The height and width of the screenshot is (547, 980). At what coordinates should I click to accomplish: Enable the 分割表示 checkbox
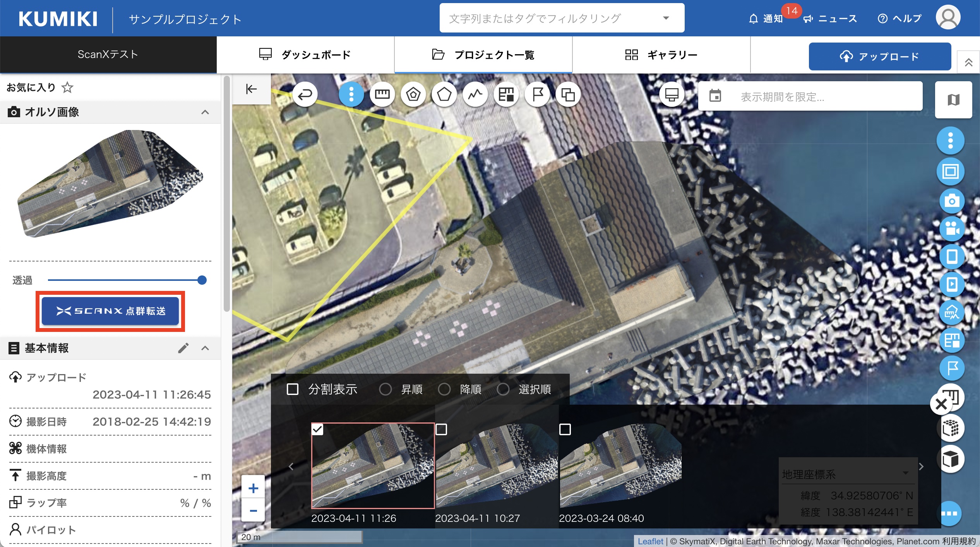click(x=293, y=389)
